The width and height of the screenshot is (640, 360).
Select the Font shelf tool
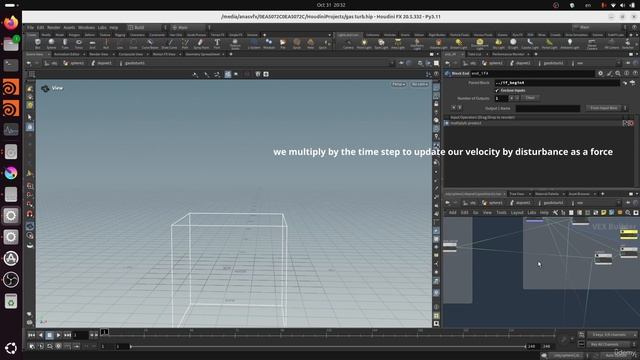tap(217, 44)
